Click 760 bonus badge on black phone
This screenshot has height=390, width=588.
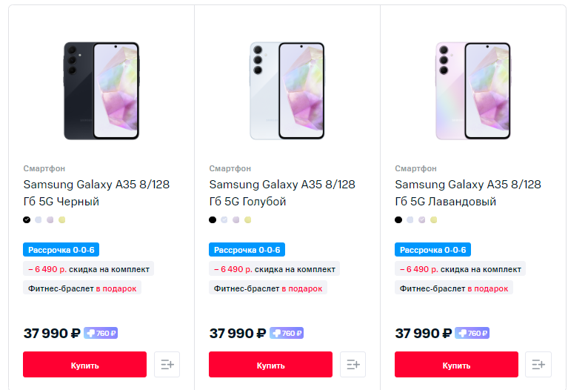coord(101,334)
